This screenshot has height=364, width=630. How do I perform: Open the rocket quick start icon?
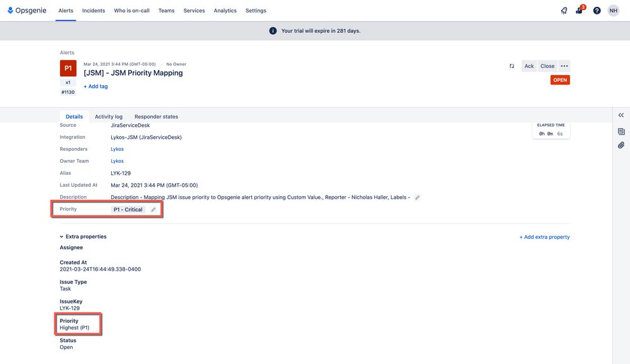click(x=564, y=11)
